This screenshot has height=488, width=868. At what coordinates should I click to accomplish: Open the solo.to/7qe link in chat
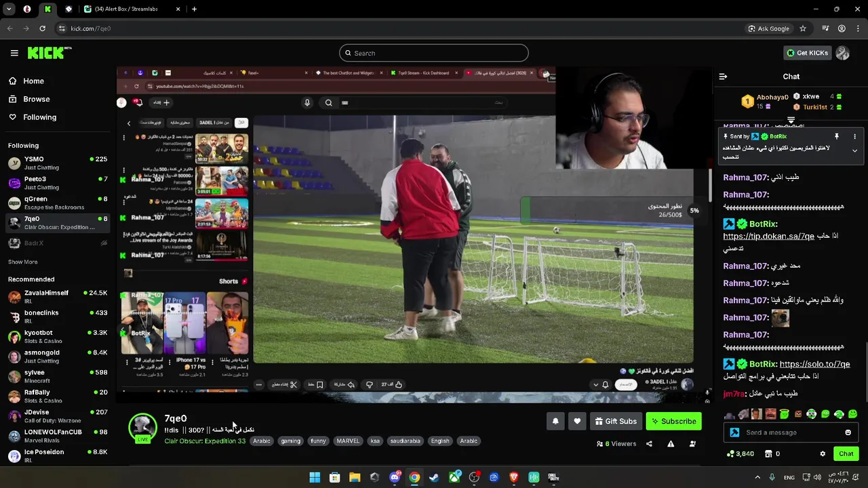(814, 364)
